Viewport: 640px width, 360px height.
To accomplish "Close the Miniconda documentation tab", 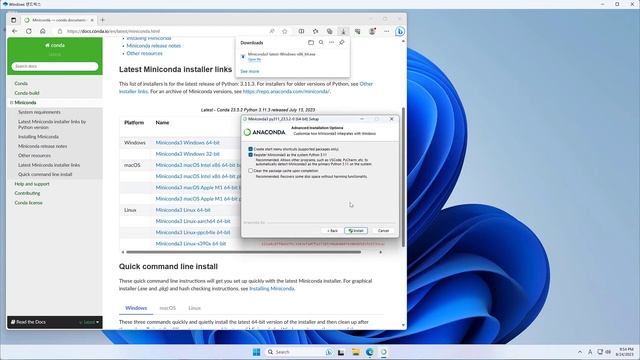I will [x=92, y=20].
